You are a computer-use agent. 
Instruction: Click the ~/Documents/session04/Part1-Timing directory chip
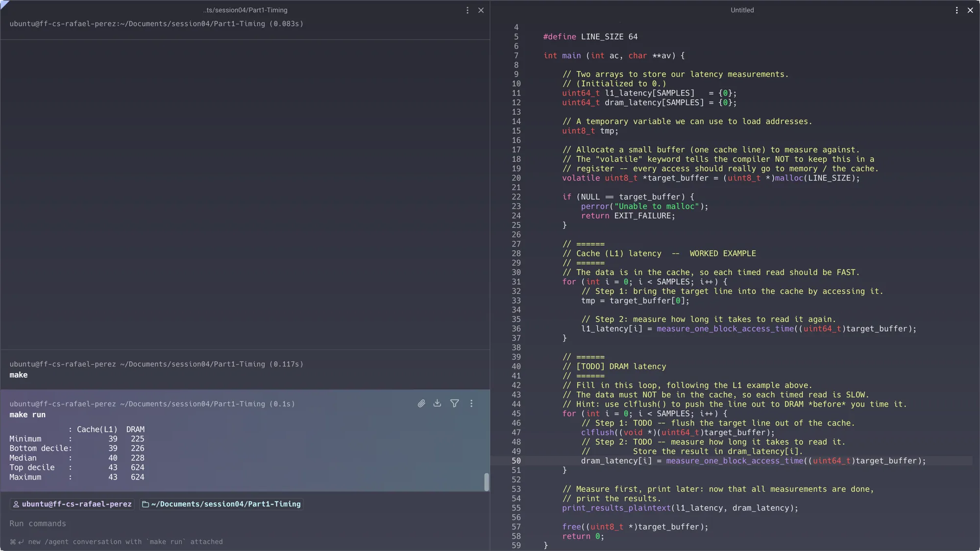(x=221, y=504)
